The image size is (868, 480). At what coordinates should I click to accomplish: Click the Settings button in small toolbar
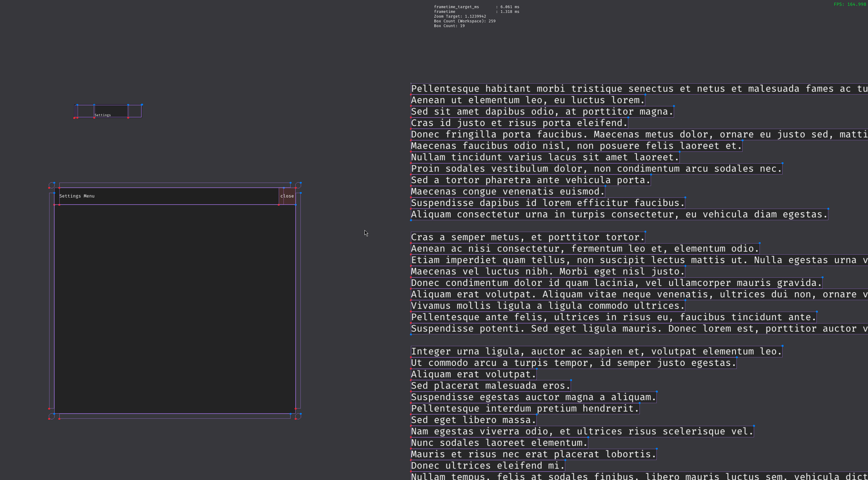point(111,111)
